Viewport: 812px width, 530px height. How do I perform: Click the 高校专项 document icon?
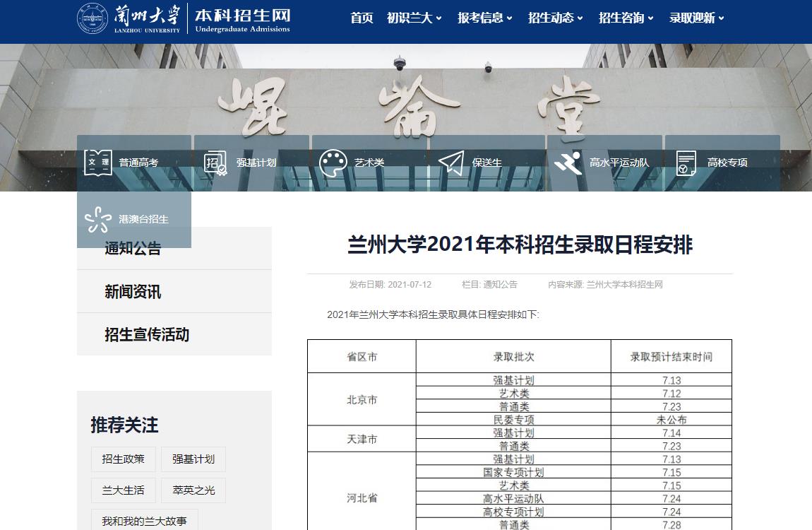point(686,163)
